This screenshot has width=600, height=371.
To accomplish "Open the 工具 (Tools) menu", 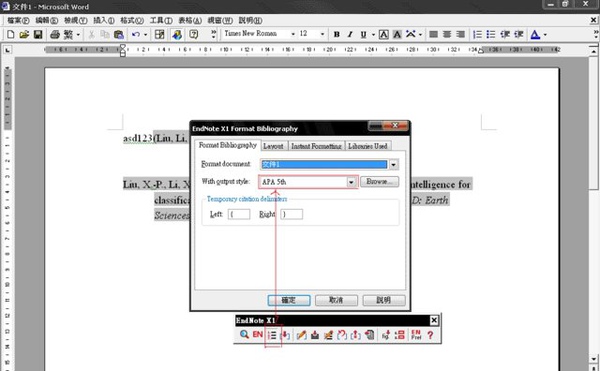I will (161, 20).
